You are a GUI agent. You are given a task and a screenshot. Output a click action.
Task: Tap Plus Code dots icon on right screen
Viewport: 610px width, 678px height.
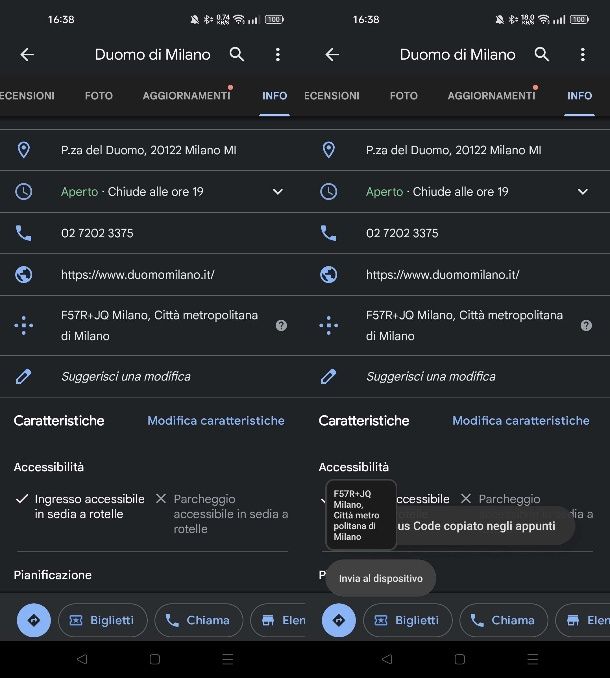click(329, 326)
